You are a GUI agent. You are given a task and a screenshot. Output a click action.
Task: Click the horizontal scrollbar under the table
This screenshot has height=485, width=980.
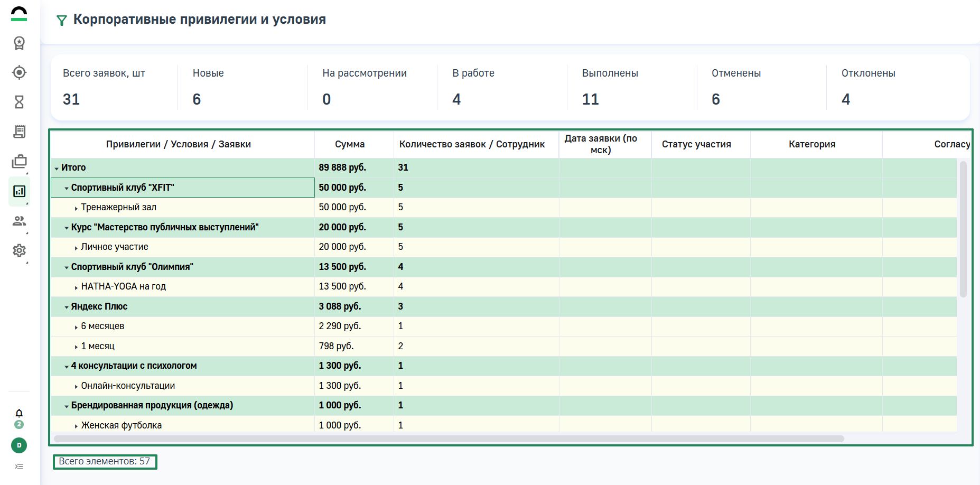click(x=449, y=439)
